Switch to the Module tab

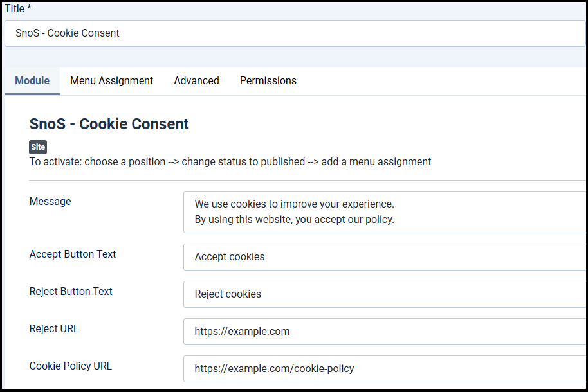(32, 81)
